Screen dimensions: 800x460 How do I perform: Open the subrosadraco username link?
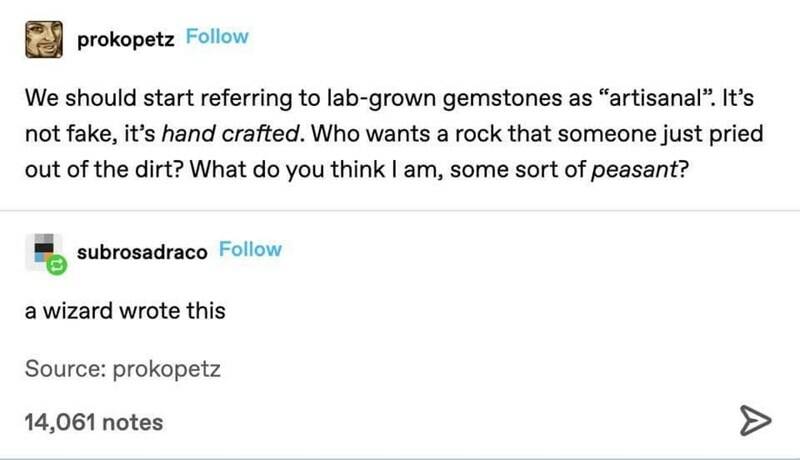click(143, 251)
